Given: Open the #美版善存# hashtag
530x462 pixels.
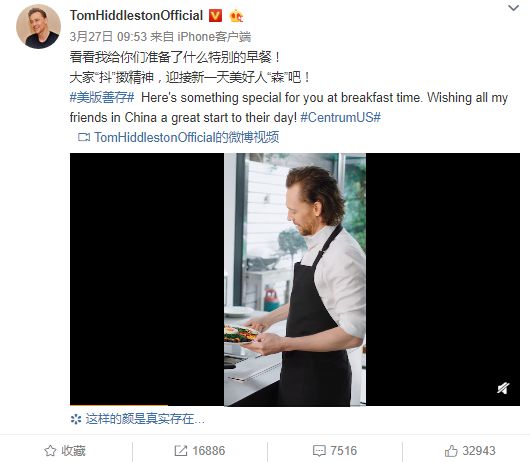Looking at the screenshot, I should click(x=102, y=98).
